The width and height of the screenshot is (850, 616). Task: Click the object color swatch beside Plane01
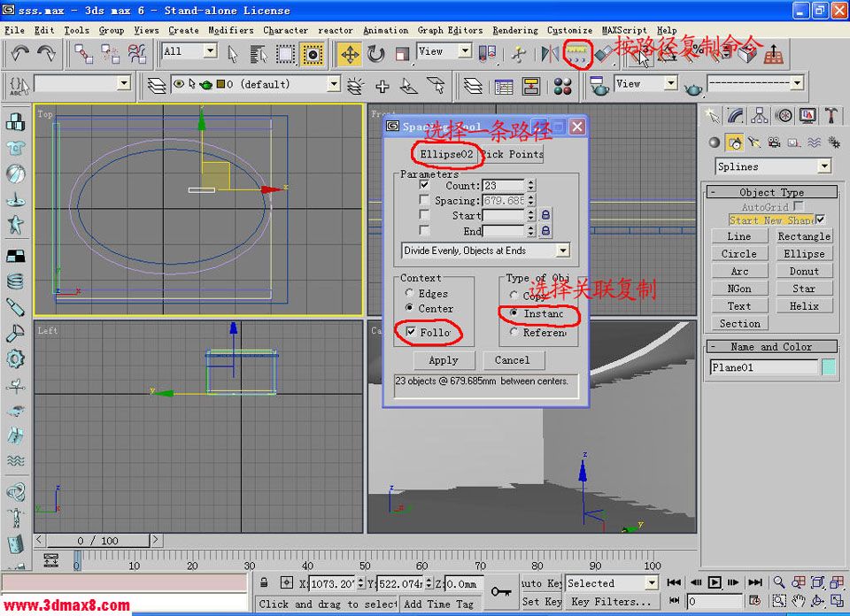pyautogui.click(x=829, y=367)
